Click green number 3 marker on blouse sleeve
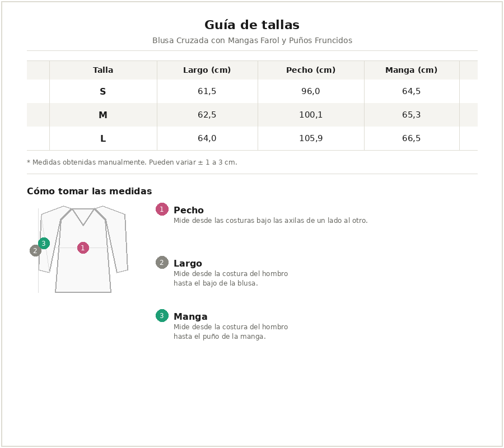The width and height of the screenshot is (504, 448). pos(44,243)
